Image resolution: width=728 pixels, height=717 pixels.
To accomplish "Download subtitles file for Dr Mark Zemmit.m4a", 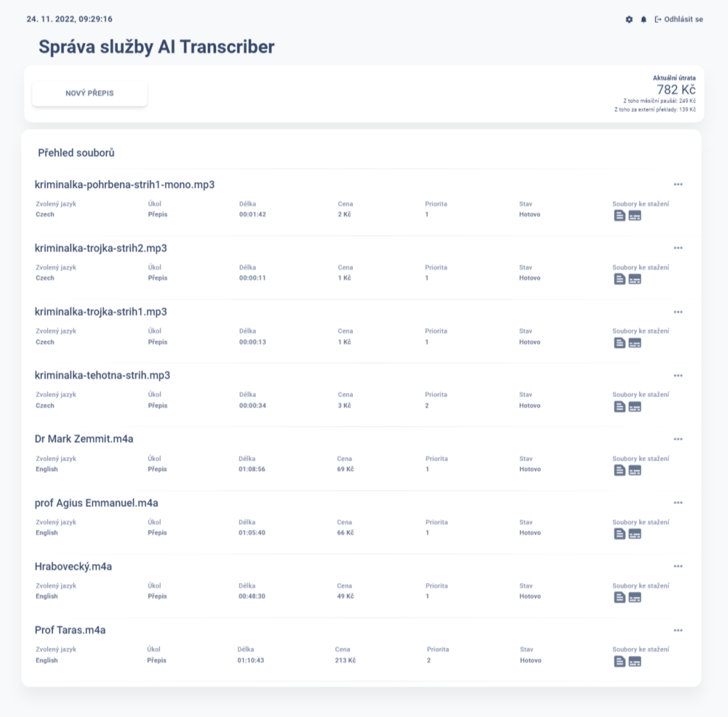I will tap(634, 470).
